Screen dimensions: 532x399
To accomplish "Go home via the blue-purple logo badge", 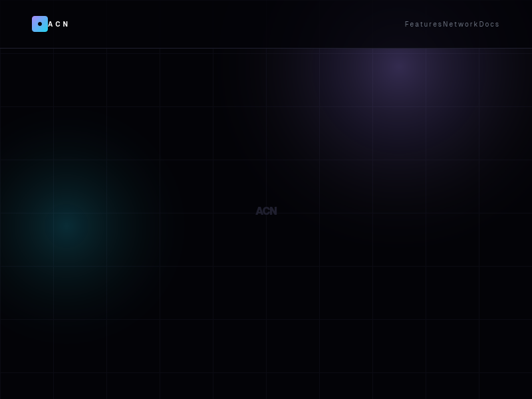I will pyautogui.click(x=40, y=24).
